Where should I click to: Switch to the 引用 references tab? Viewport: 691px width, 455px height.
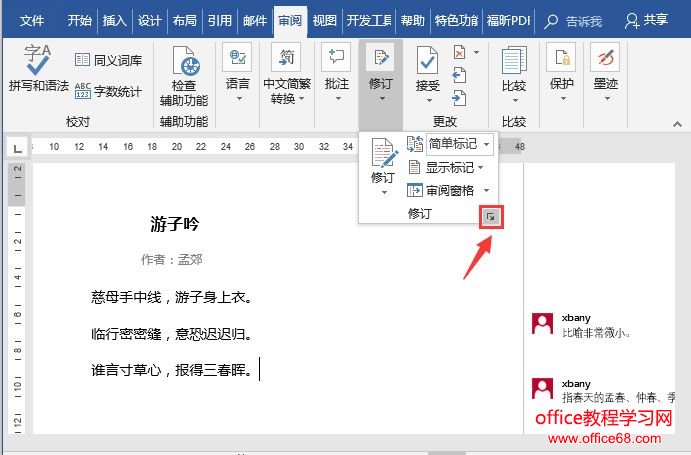[219, 20]
